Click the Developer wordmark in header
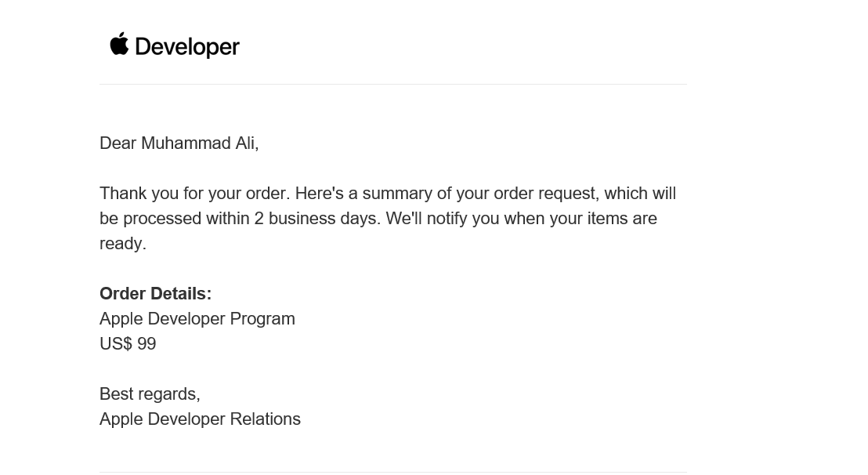Screen dimensions: 868x475 tap(187, 47)
